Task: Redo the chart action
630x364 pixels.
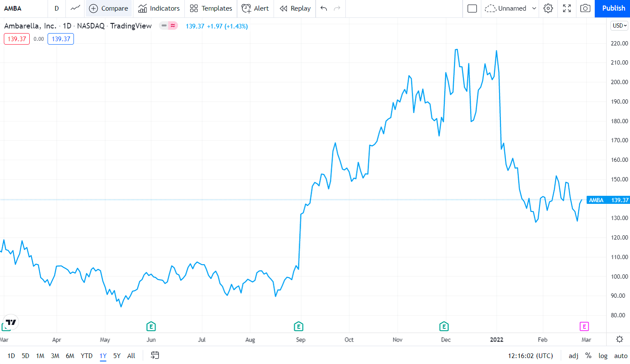Action: (x=337, y=8)
